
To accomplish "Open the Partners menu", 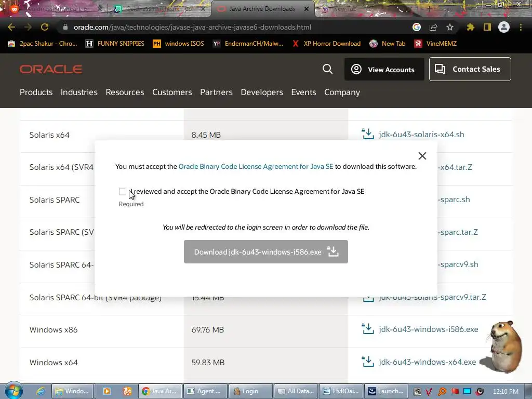I will [217, 92].
